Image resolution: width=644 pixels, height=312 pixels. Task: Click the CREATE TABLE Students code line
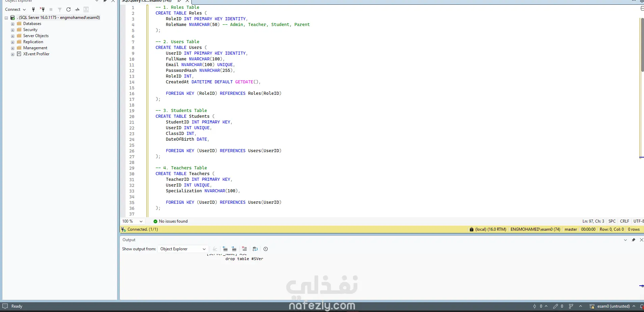[185, 116]
